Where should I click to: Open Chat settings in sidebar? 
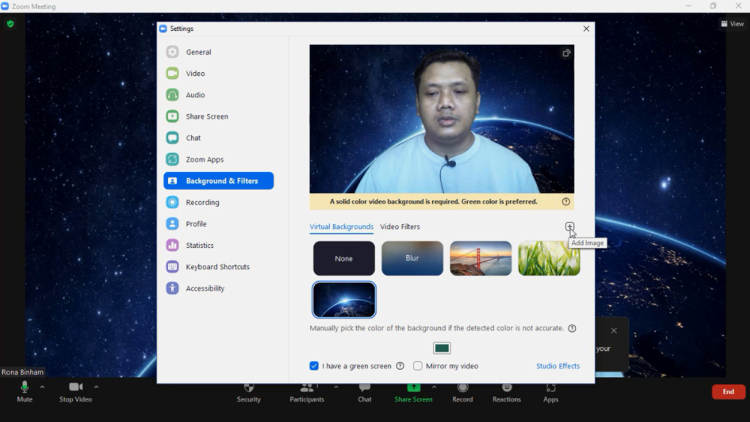click(x=219, y=138)
